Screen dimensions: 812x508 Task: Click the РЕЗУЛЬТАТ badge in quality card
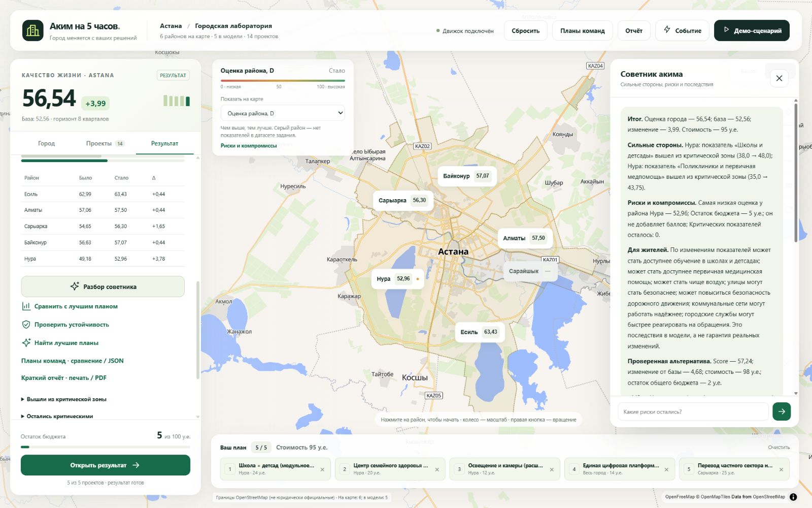click(173, 75)
